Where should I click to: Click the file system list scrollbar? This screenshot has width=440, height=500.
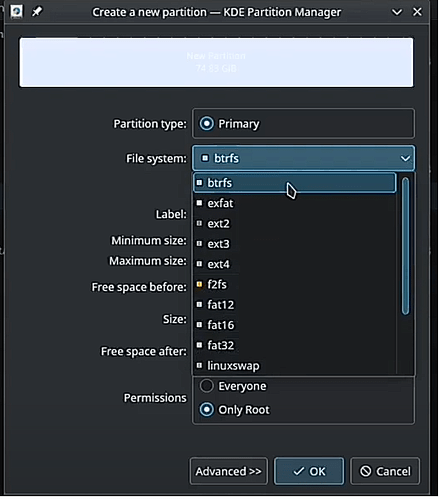coord(405,246)
